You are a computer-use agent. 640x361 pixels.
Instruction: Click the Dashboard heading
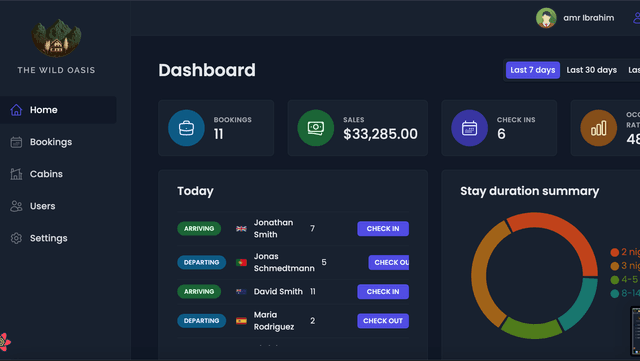pyautogui.click(x=207, y=70)
